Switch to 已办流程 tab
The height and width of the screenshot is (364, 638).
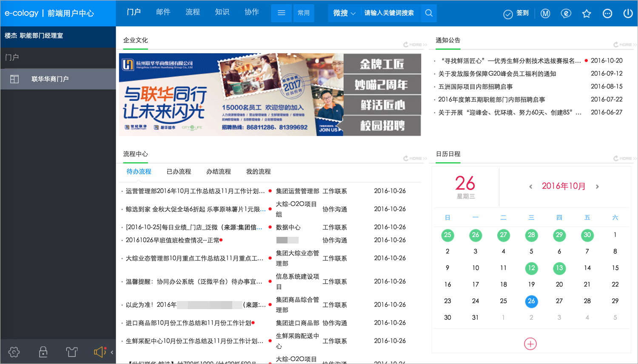click(x=179, y=172)
